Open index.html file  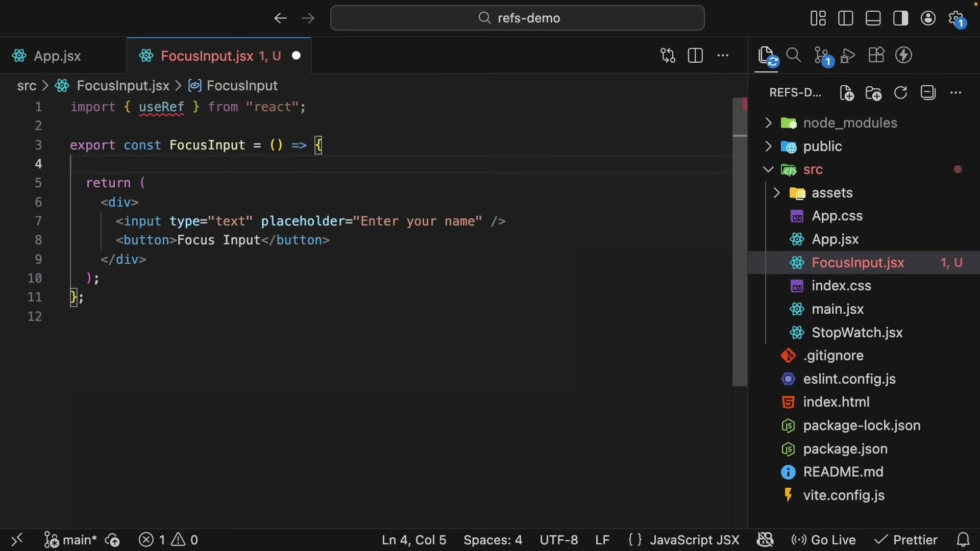click(x=864, y=402)
